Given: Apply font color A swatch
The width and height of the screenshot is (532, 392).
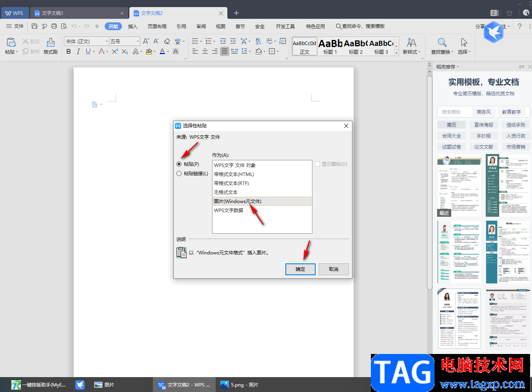Looking at the screenshot, I should [x=162, y=51].
